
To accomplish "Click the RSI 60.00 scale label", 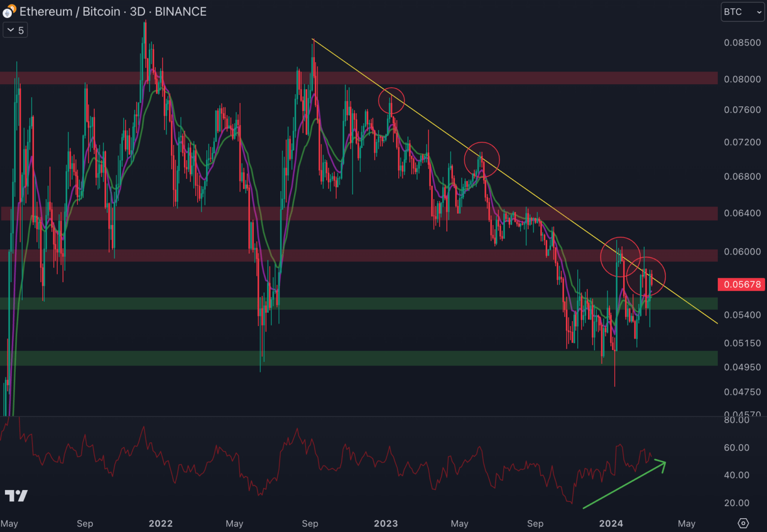I will pyautogui.click(x=736, y=448).
